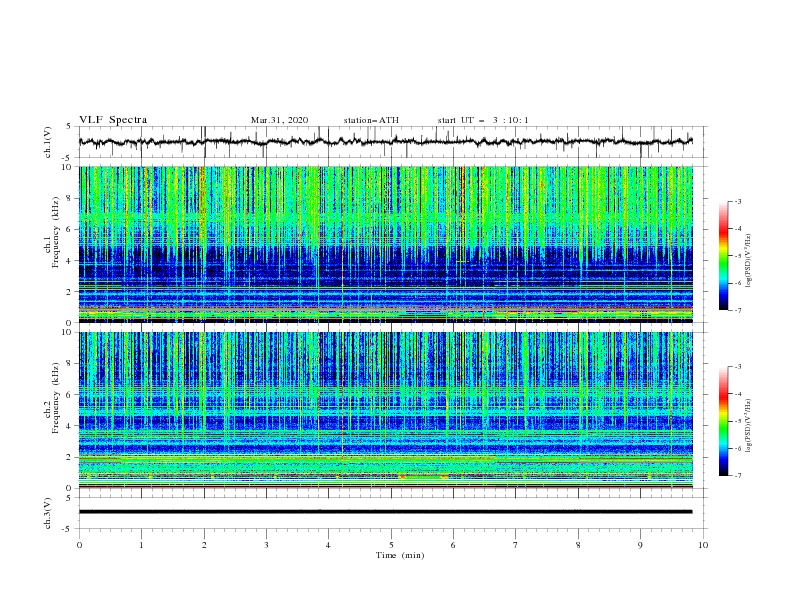Click the time axis tick label 2

tap(204, 545)
